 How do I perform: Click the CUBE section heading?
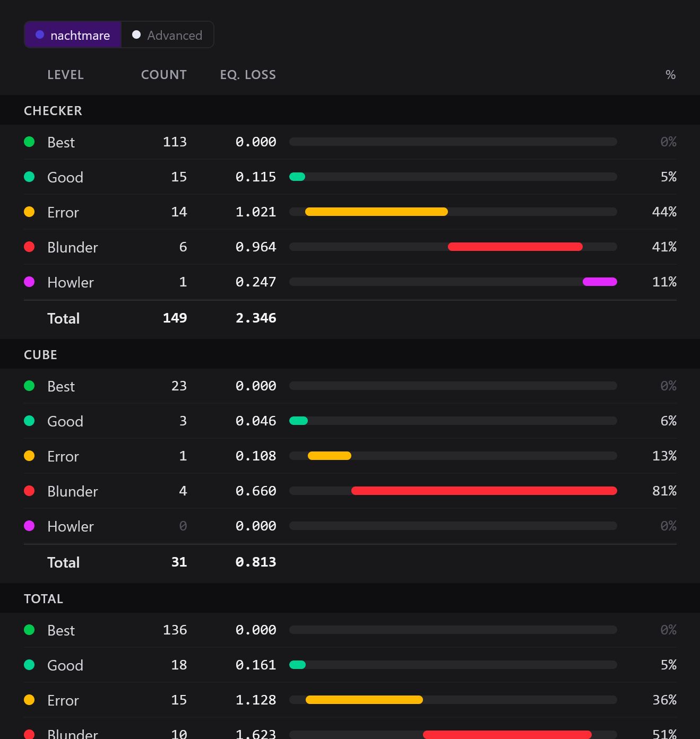click(40, 355)
